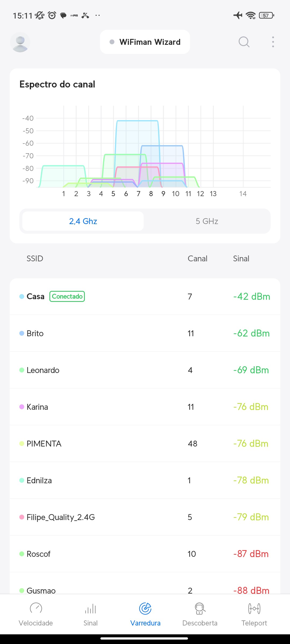The height and width of the screenshot is (644, 290).
Task: Tap the Wi-Fi status bar icon
Action: [251, 16]
